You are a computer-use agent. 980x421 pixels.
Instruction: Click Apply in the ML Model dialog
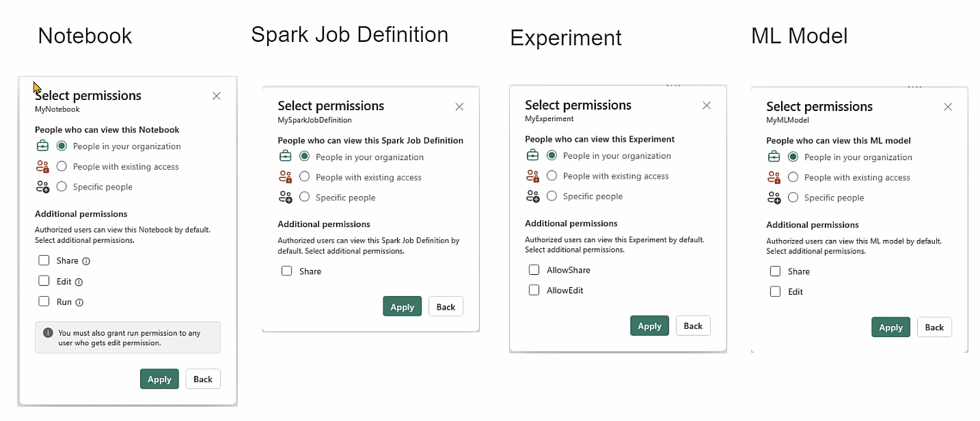[890, 327]
